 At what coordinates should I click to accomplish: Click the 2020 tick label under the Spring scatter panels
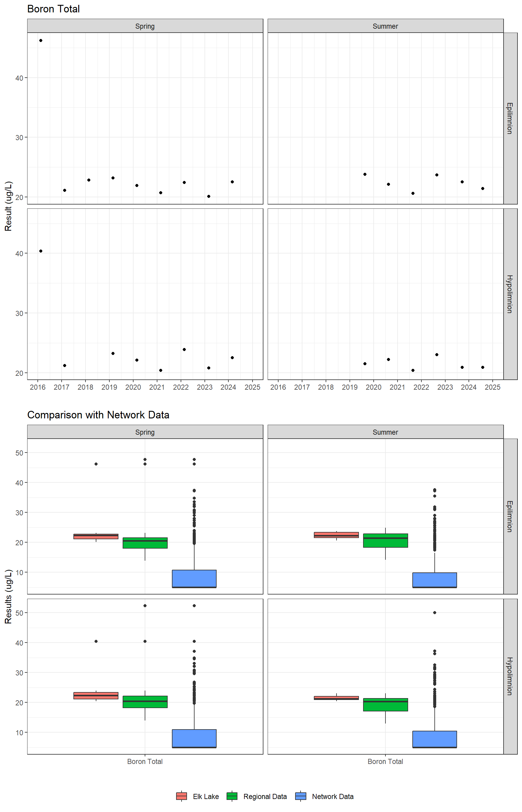133,387
